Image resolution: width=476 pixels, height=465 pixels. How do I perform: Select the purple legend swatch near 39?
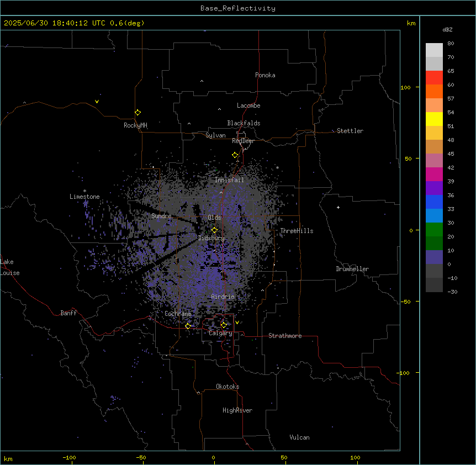(x=434, y=188)
